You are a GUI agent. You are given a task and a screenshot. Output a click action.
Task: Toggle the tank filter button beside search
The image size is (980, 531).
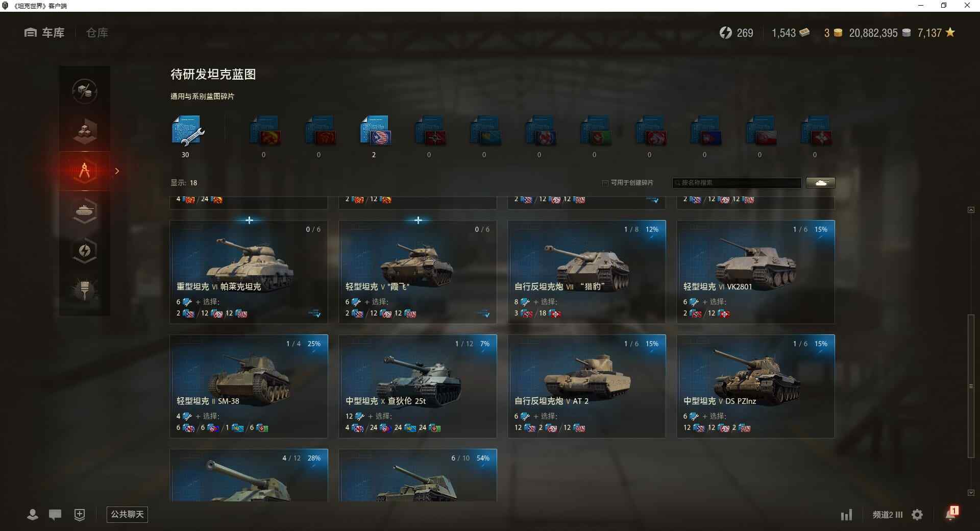(821, 183)
